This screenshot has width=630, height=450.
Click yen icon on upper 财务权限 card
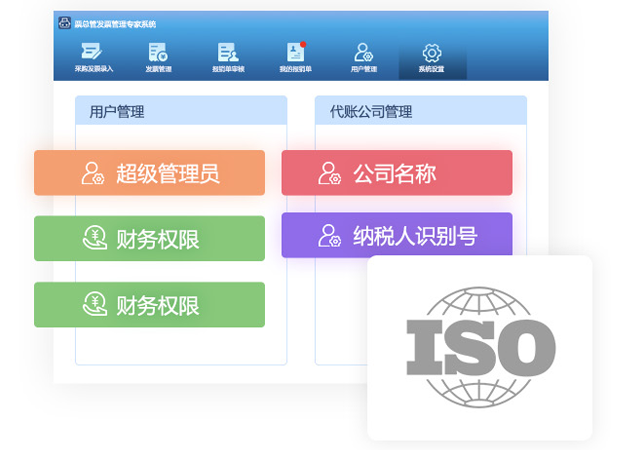(93, 238)
